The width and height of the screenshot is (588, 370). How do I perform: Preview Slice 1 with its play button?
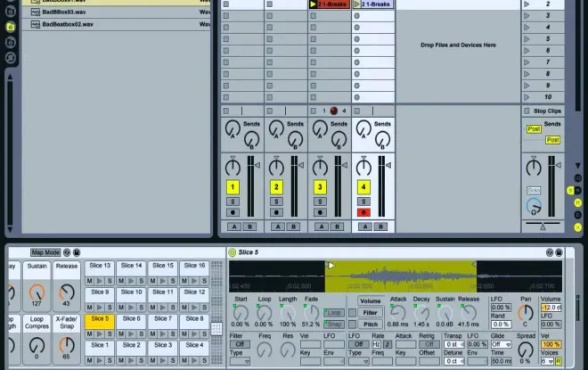coord(100,360)
